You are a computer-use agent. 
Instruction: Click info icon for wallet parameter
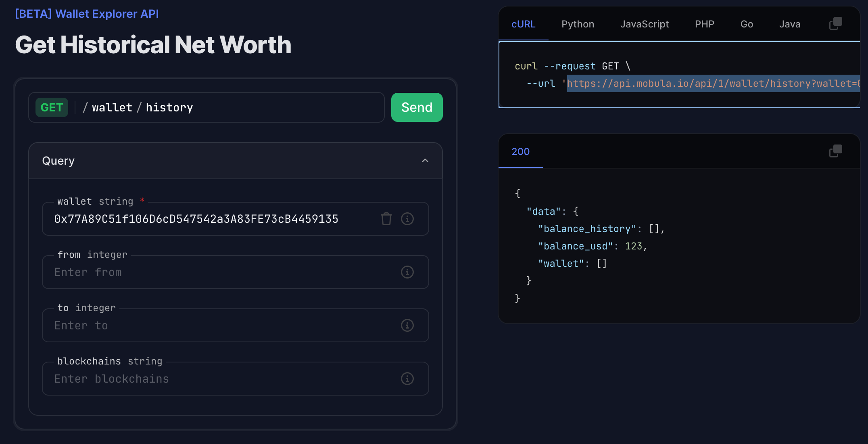coord(407,219)
